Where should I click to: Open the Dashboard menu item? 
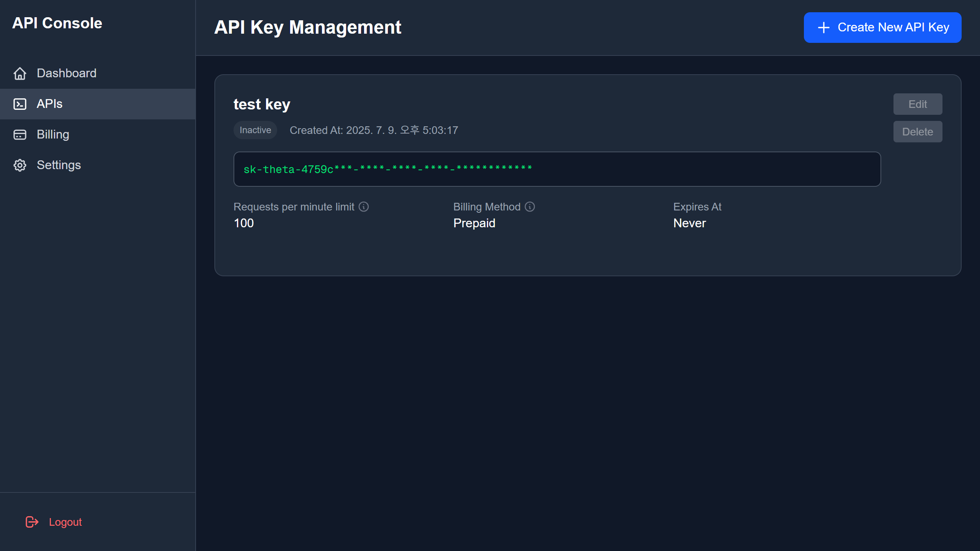tap(98, 73)
